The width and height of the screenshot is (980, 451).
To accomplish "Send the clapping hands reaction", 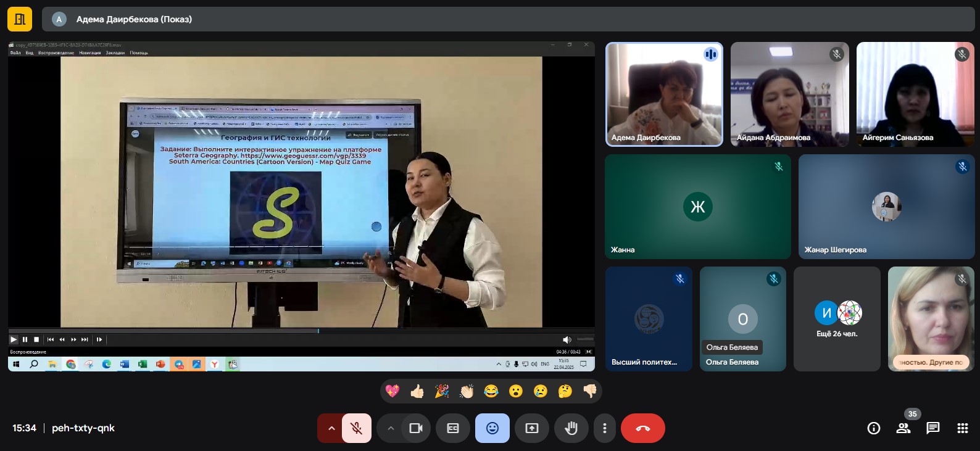I will (x=467, y=391).
